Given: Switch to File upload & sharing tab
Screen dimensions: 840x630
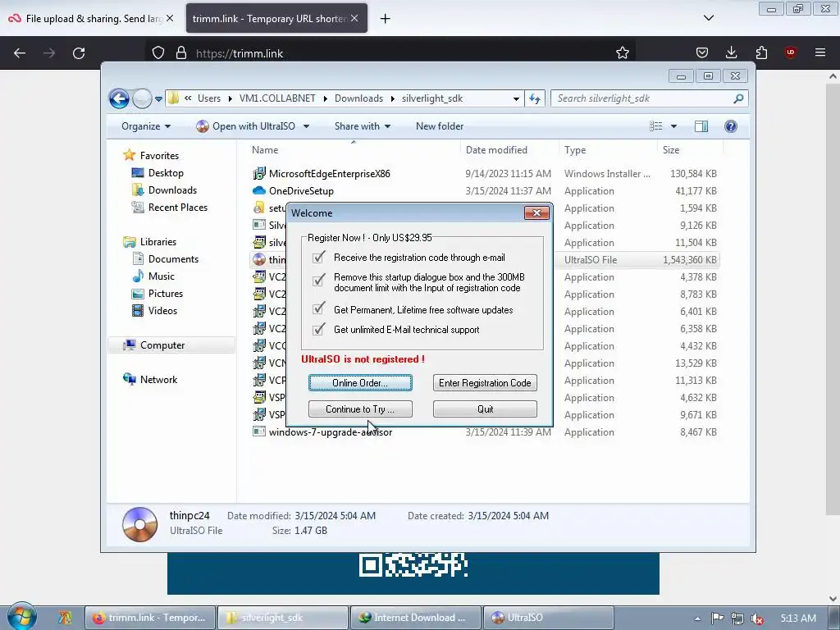Looking at the screenshot, I should click(x=91, y=18).
